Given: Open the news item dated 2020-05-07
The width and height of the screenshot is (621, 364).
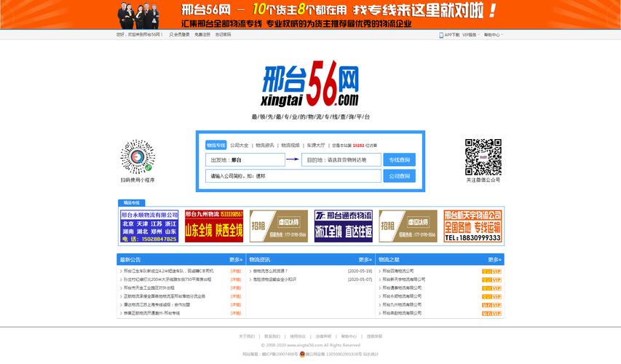Looking at the screenshot, I should pyautogui.click(x=275, y=280).
